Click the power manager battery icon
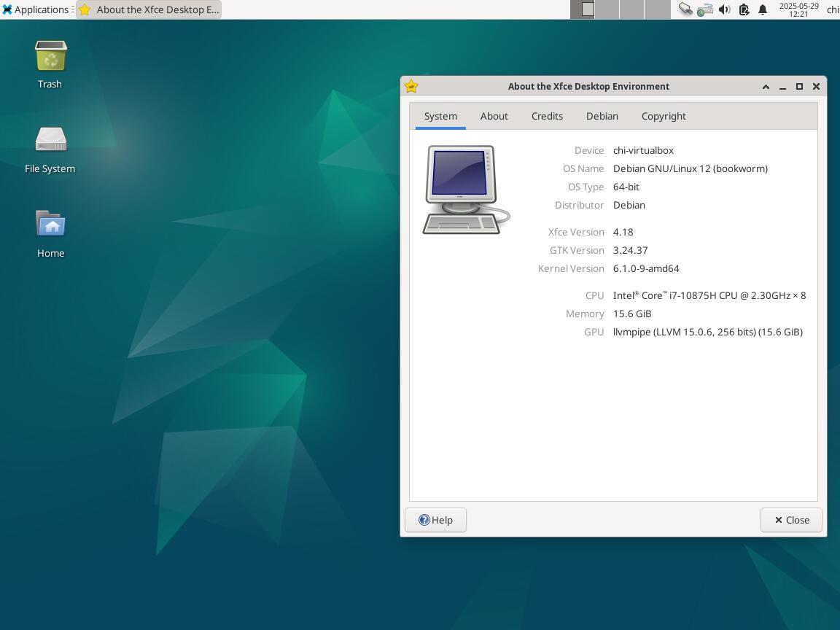The width and height of the screenshot is (840, 630). (744, 9)
